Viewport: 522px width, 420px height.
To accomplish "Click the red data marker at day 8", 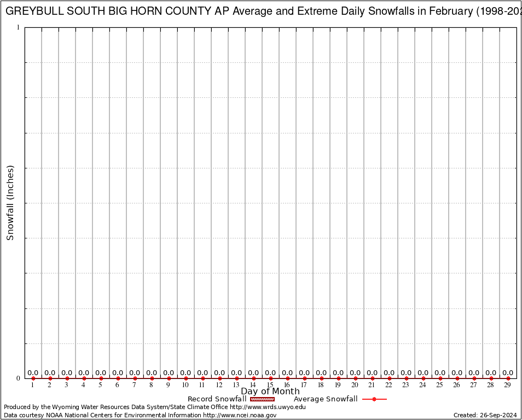I will tap(152, 378).
